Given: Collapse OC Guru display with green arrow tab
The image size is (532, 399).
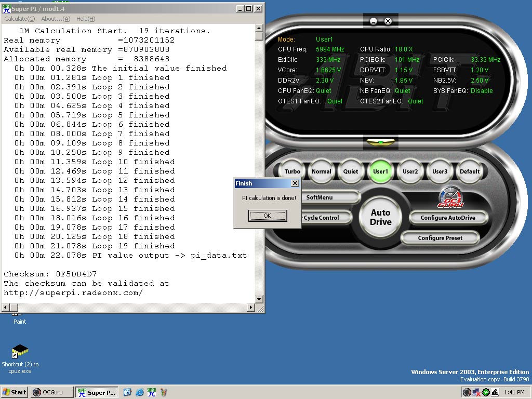Looking at the screenshot, I should point(381,142).
